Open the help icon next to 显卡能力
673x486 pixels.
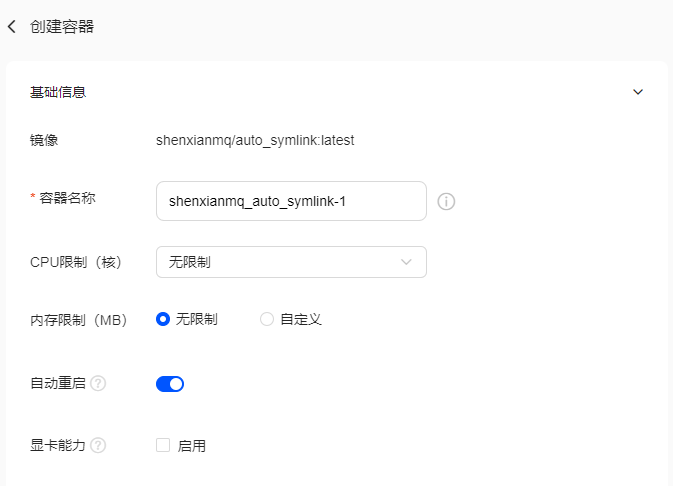98,445
